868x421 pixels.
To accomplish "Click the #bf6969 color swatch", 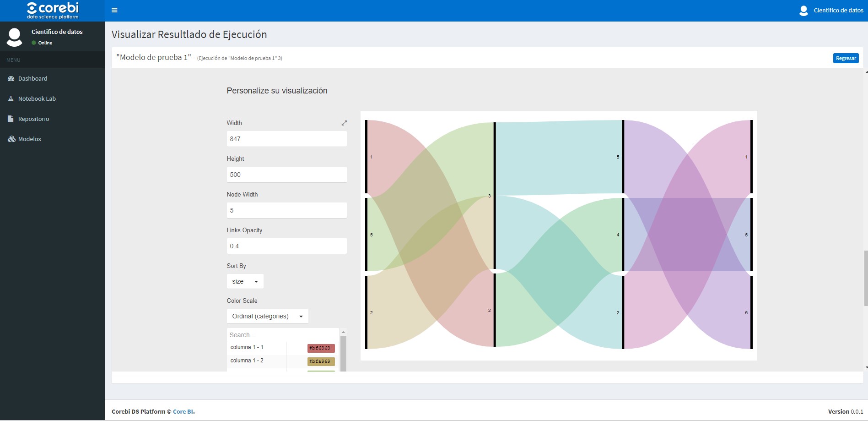I will (x=321, y=348).
